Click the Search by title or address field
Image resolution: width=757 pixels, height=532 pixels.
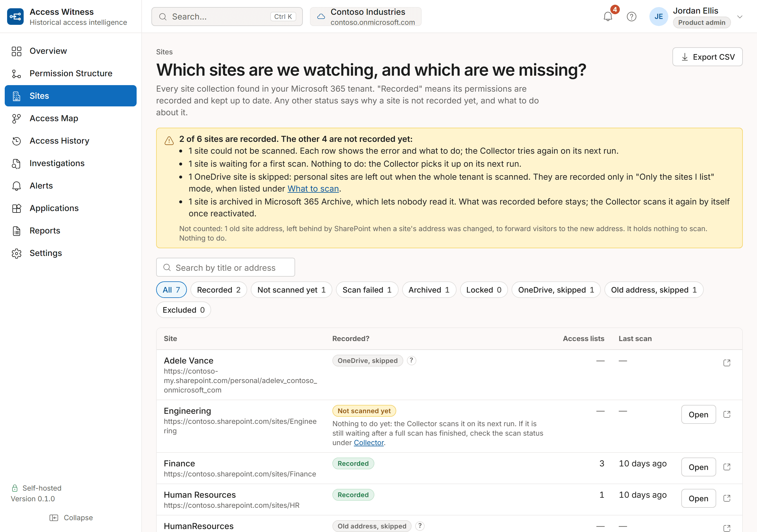pyautogui.click(x=226, y=267)
